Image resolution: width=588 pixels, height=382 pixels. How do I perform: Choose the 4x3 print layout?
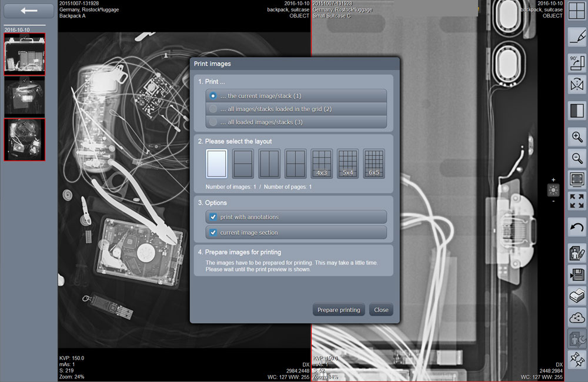tap(321, 163)
